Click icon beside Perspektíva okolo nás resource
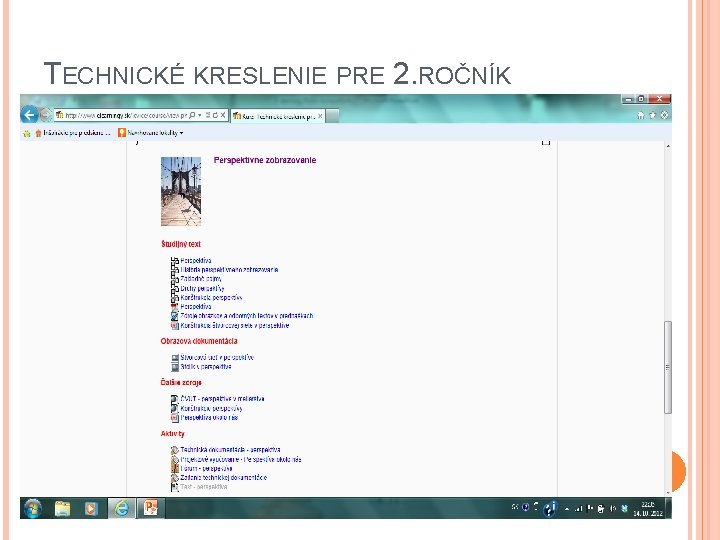720x540 pixels. pyautogui.click(x=174, y=418)
